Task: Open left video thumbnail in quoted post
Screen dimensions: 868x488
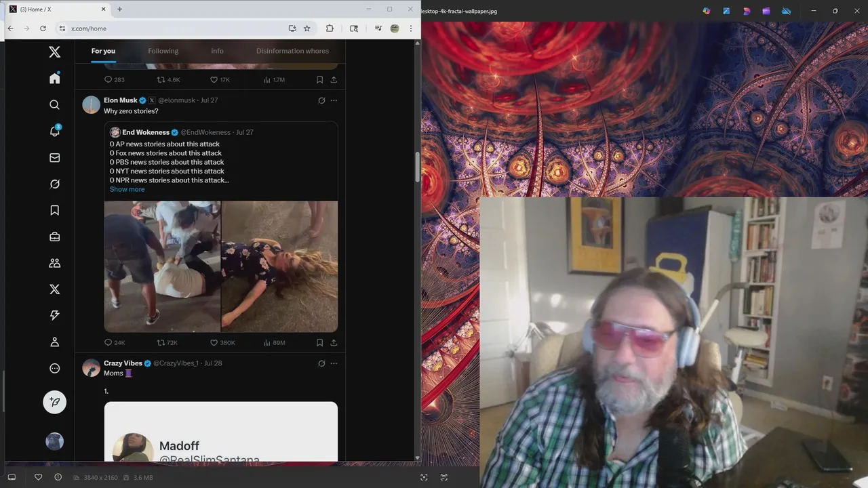Action: 162,266
